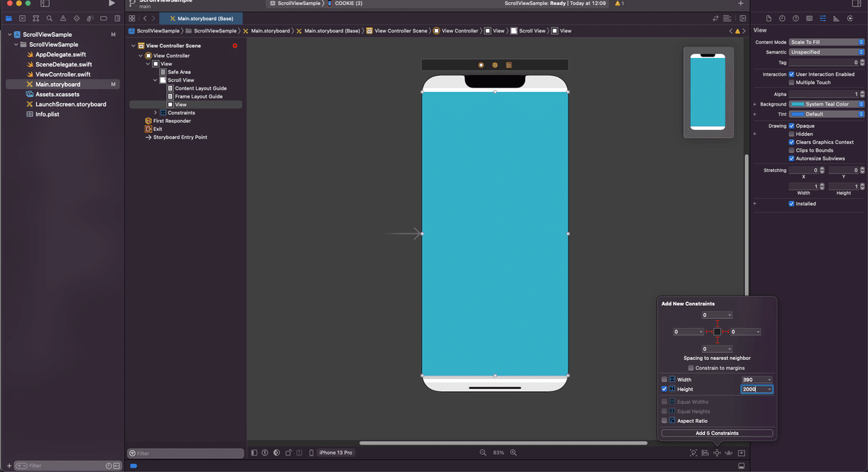Open the Resolve Auto Layout Issues tool
The image size is (868, 472).
coord(729,452)
